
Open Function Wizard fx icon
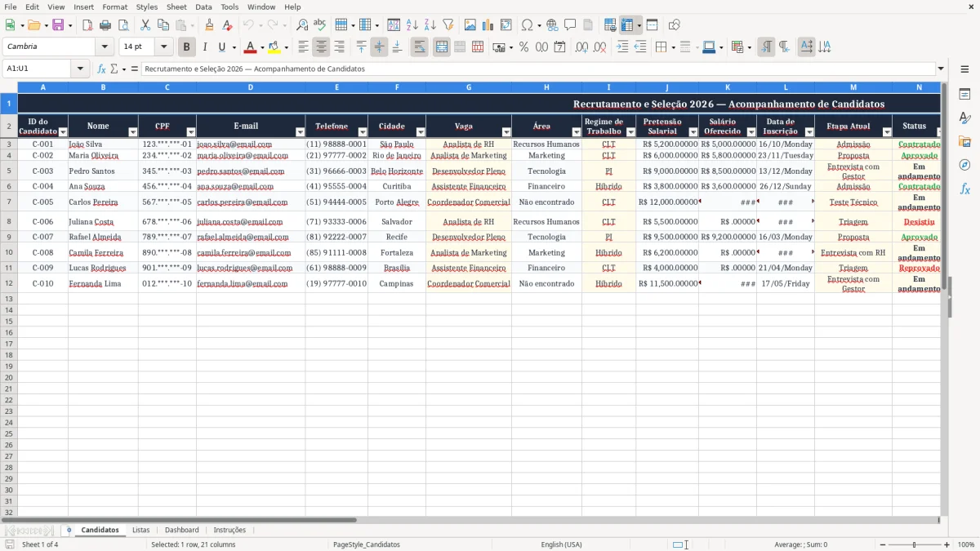click(x=102, y=69)
